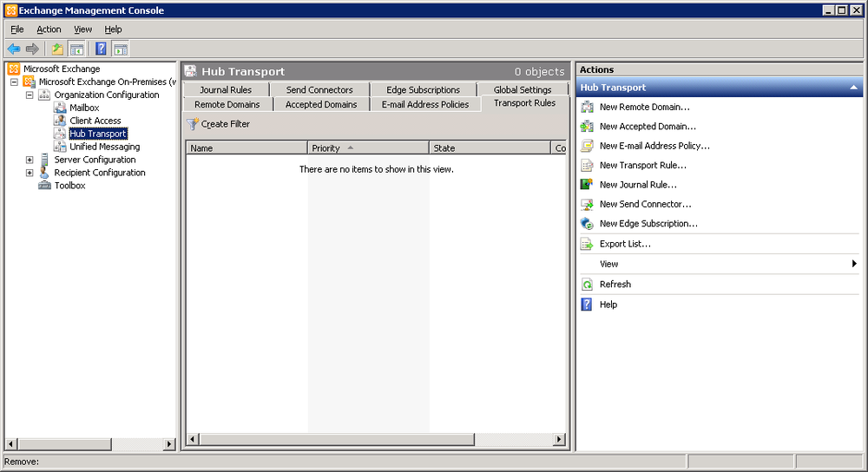Switch to the Send Connectors tab
Screen dimensions: 868x472
[319, 89]
